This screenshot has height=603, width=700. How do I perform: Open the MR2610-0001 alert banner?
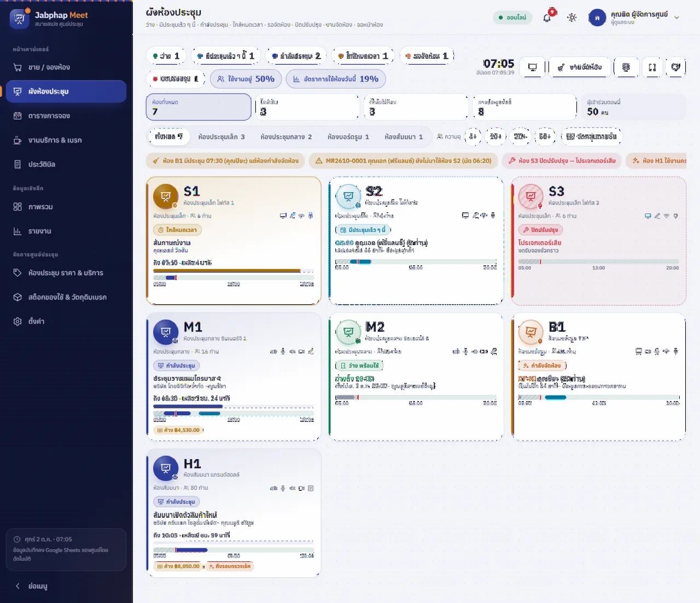coord(404,161)
